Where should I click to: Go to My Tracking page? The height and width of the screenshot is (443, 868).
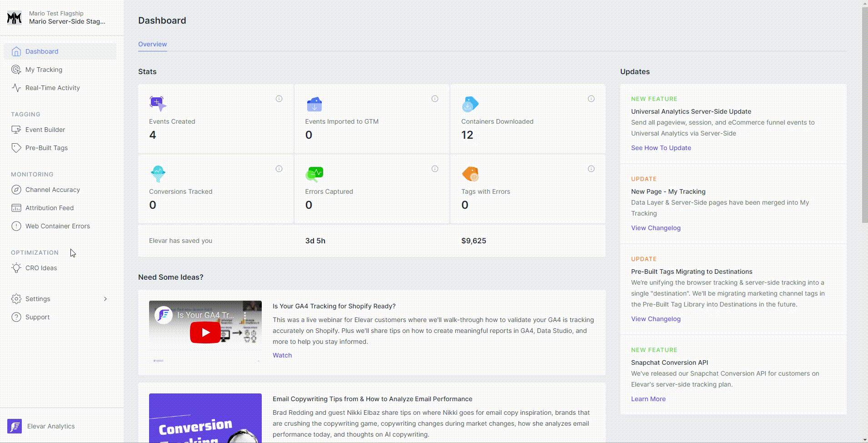(x=60, y=70)
